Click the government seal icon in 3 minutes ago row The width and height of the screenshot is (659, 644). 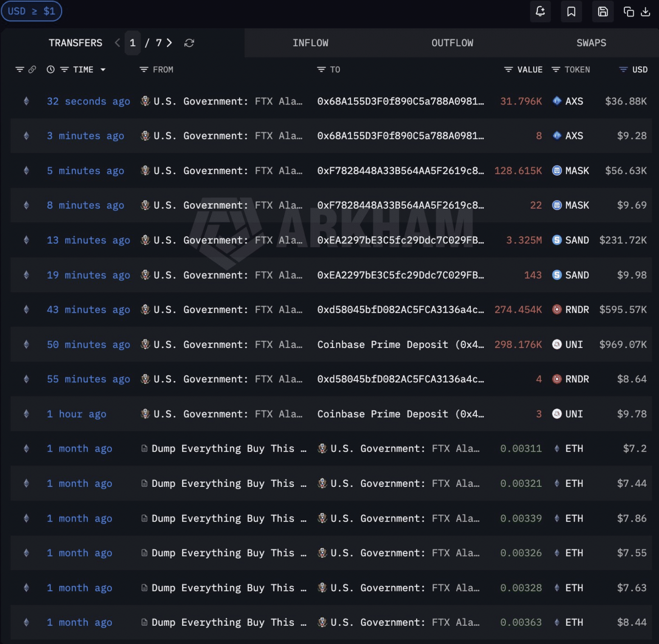click(x=146, y=136)
